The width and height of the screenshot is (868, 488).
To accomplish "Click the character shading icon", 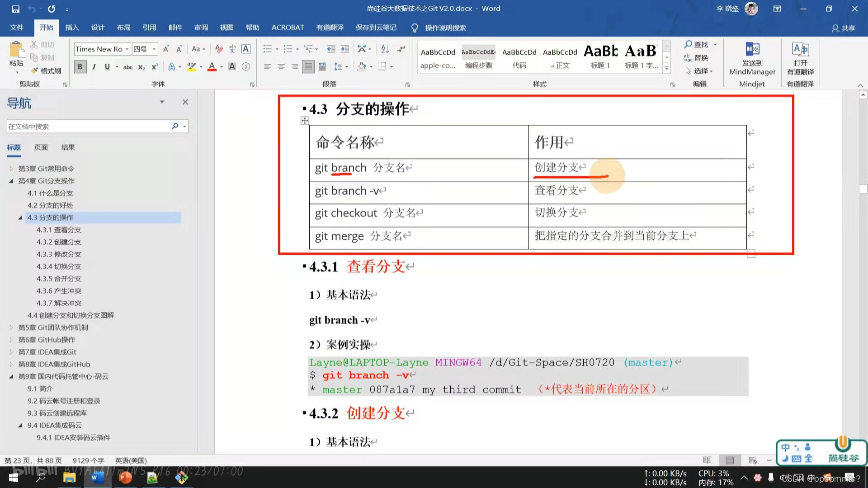I will coord(232,67).
